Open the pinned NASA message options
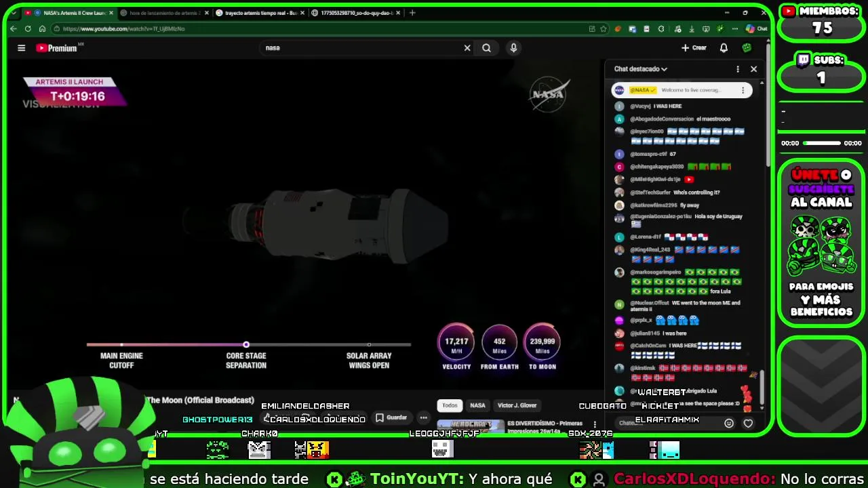Screen dimensions: 868x488 (743, 90)
